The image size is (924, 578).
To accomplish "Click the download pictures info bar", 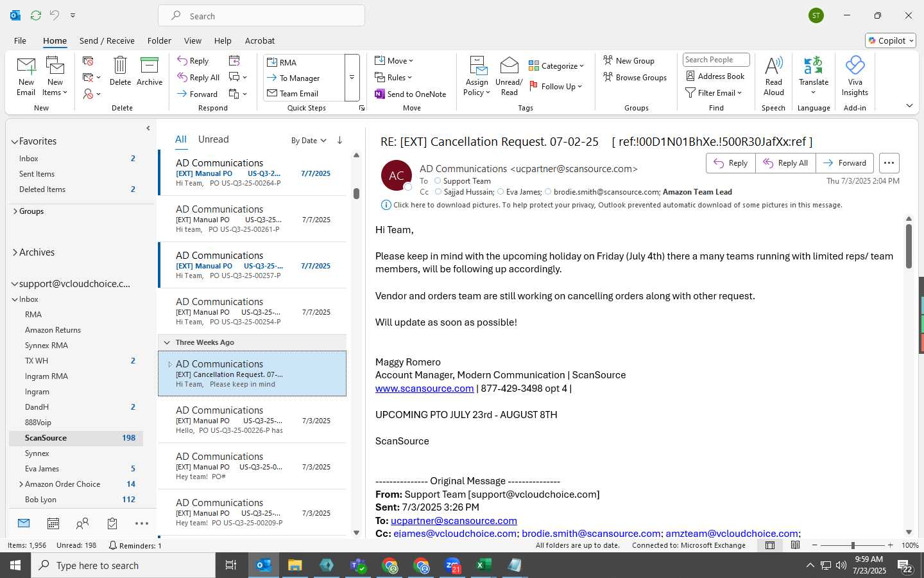I will coord(612,205).
